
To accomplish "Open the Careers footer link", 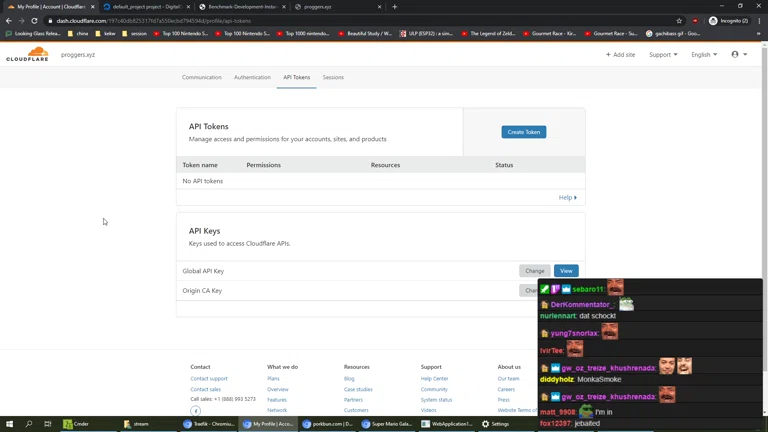I will [x=506, y=389].
